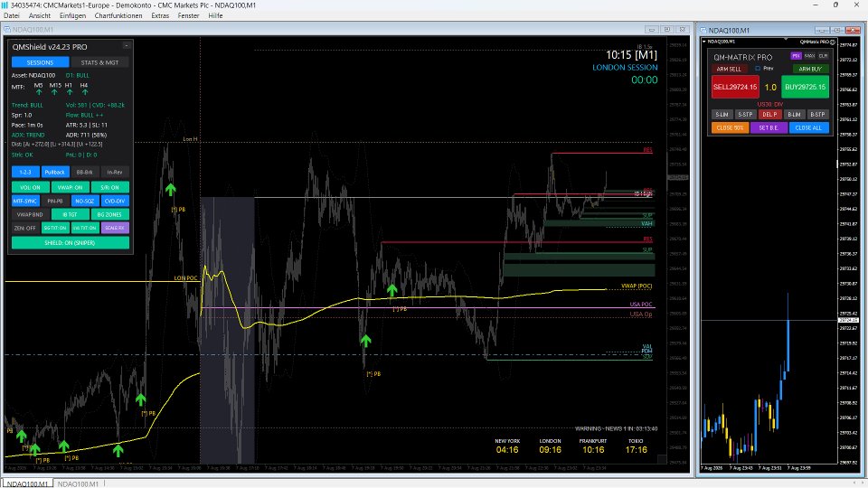Click the LON POC level label
Viewport: 868px width, 488px height.
point(185,277)
